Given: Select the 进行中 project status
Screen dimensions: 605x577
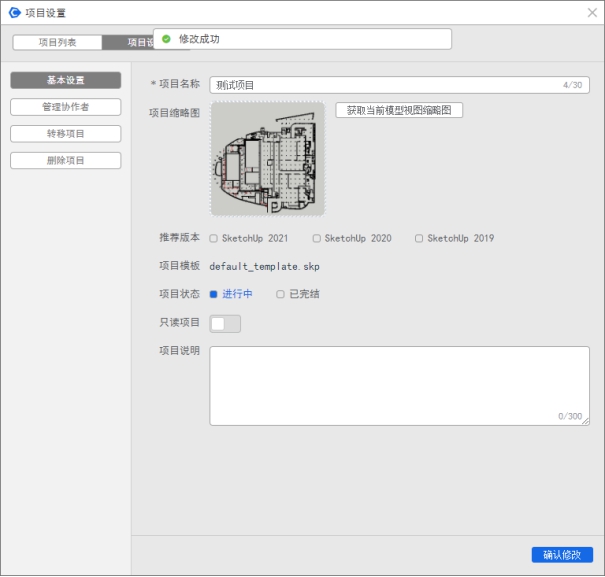Looking at the screenshot, I should pos(214,294).
